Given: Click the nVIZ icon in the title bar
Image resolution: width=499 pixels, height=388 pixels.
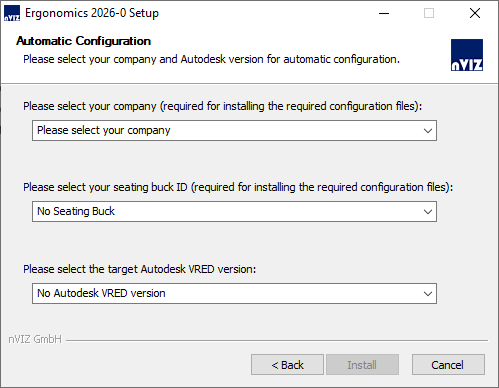Looking at the screenshot, I should (12, 13).
